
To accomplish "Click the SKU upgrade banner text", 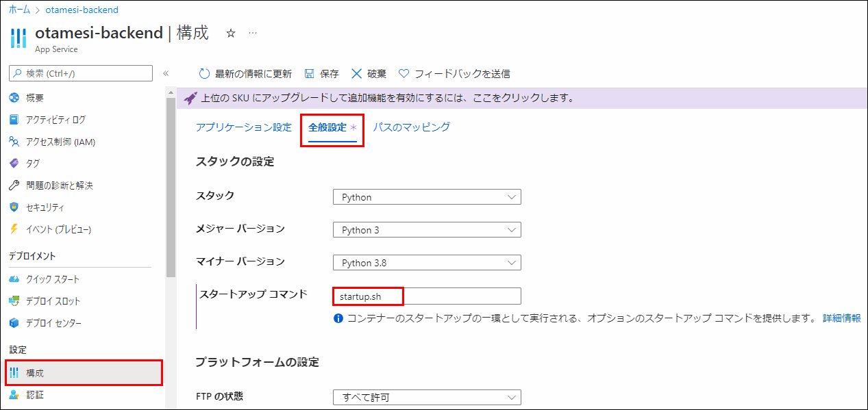I will (x=387, y=98).
